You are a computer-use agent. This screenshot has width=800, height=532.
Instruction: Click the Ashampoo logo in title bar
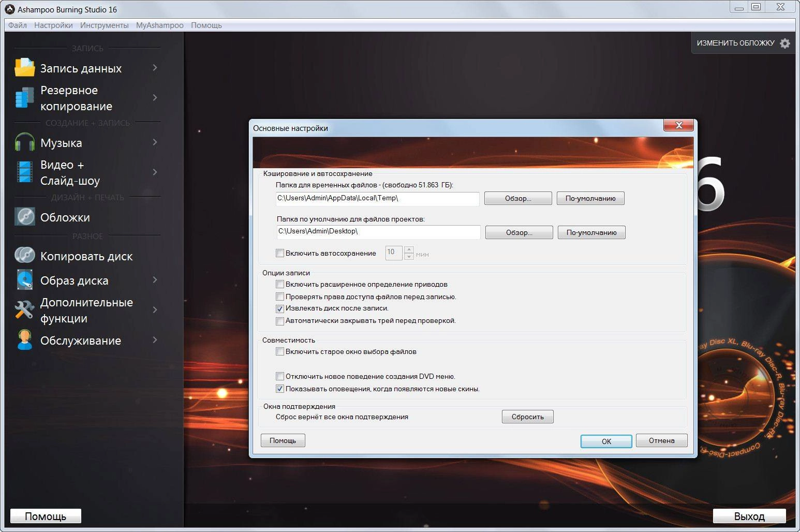click(x=9, y=9)
